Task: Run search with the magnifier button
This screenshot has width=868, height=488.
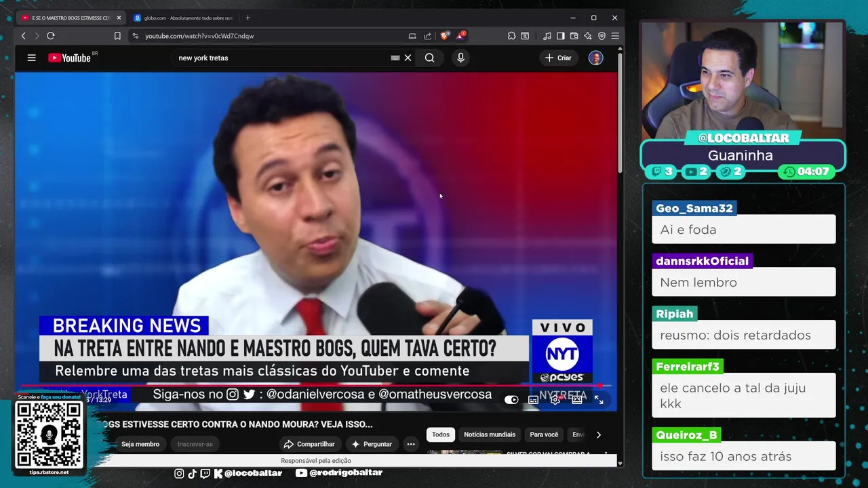Action: click(429, 58)
